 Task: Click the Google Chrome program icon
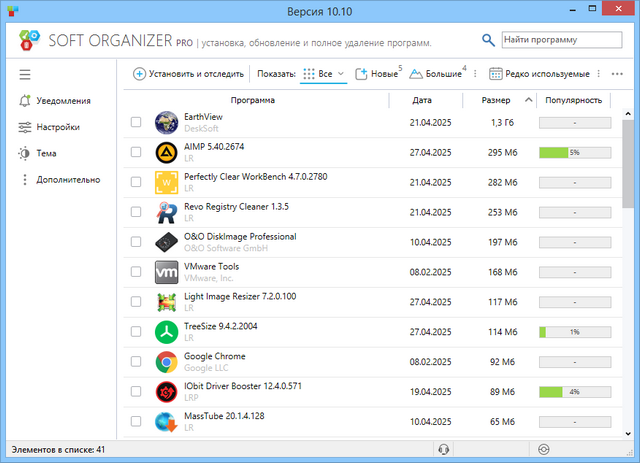[167, 362]
